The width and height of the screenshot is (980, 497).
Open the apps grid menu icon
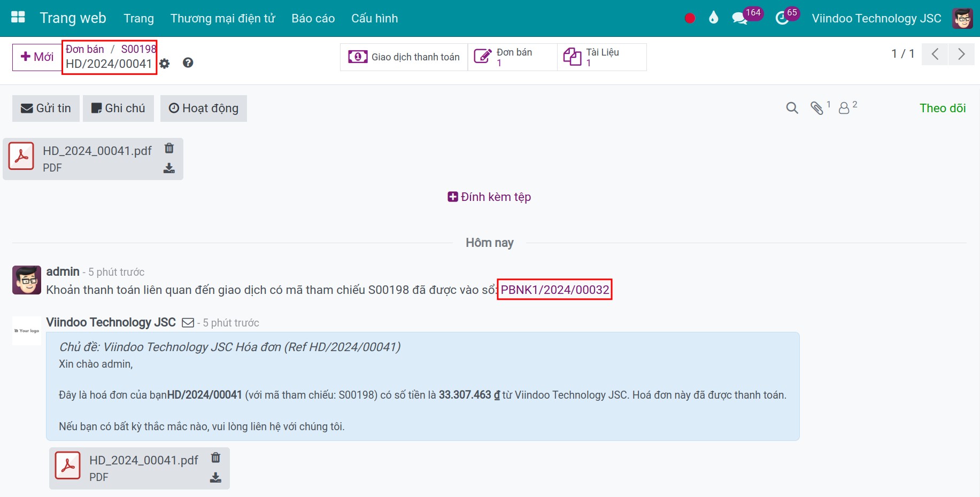tap(18, 18)
